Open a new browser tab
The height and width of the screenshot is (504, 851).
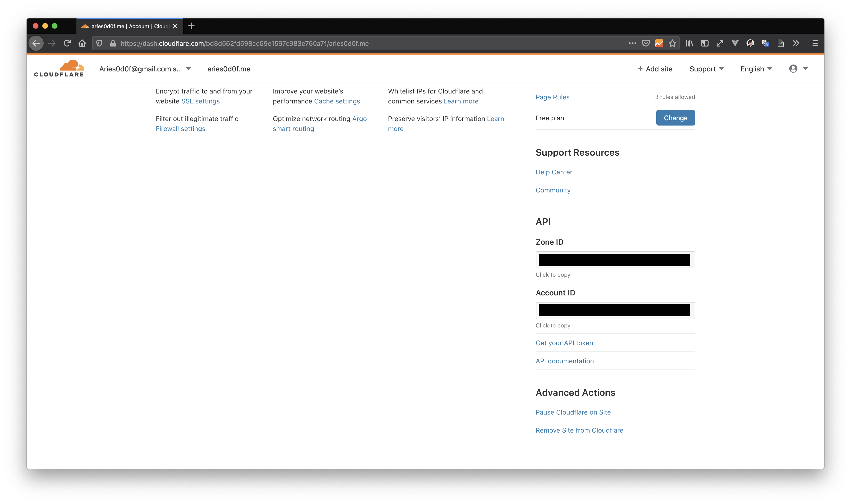click(x=191, y=26)
